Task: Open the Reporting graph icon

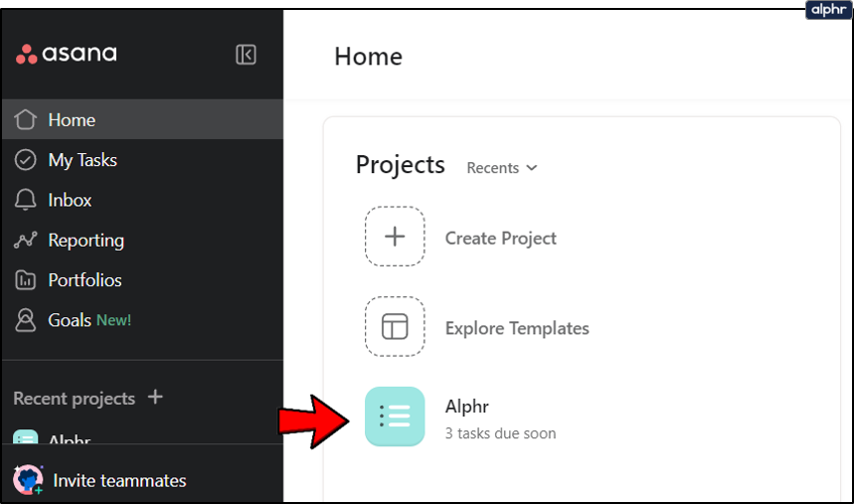Action: pyautogui.click(x=27, y=241)
